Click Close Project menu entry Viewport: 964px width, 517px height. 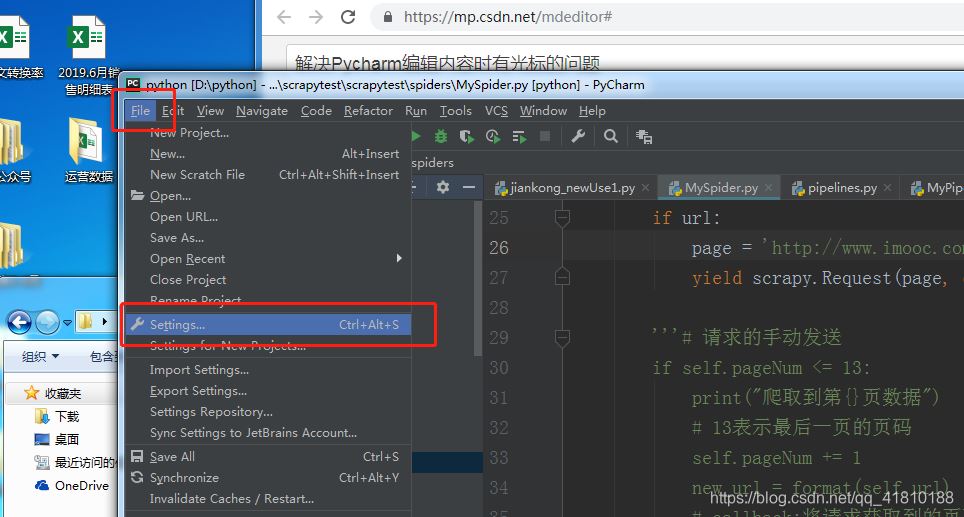(x=268, y=279)
